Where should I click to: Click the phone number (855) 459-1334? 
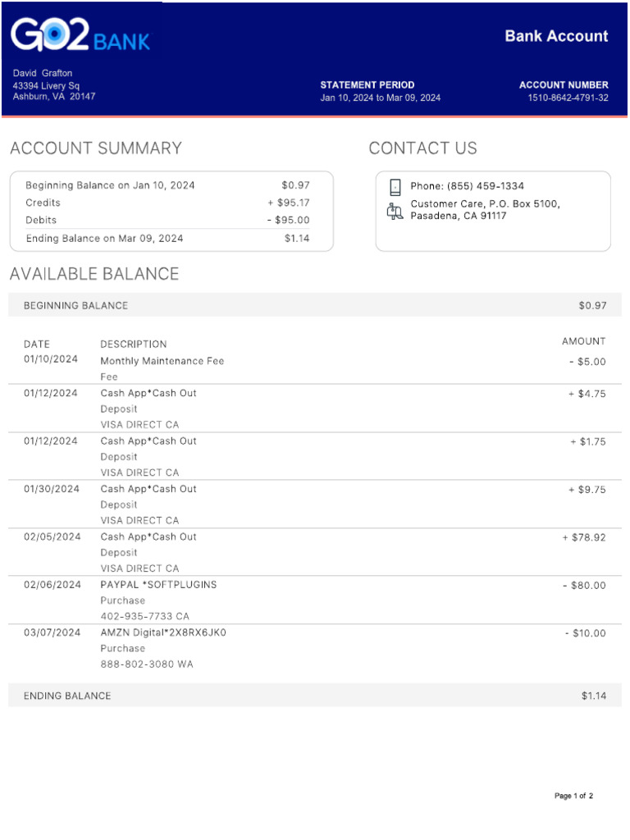pyautogui.click(x=485, y=186)
